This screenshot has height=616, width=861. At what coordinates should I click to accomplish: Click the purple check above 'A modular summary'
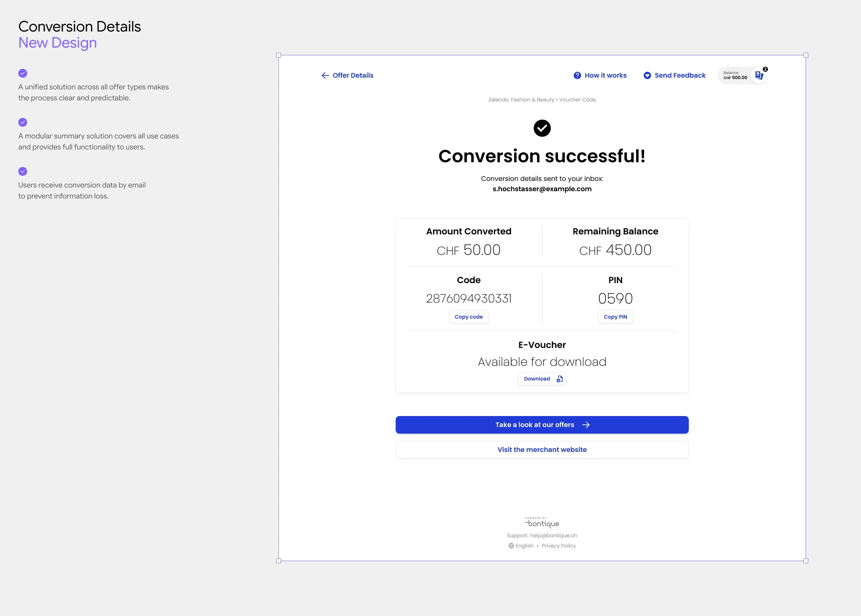(x=23, y=122)
